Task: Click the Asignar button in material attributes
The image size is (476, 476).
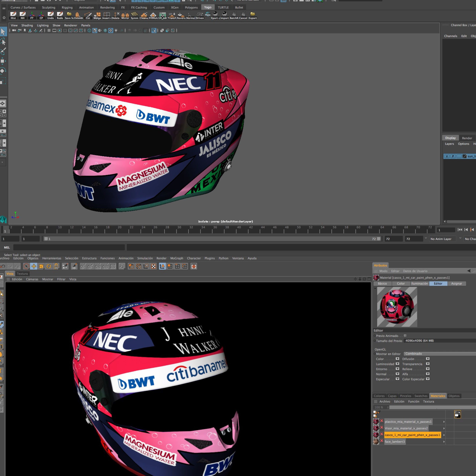Action: click(457, 284)
